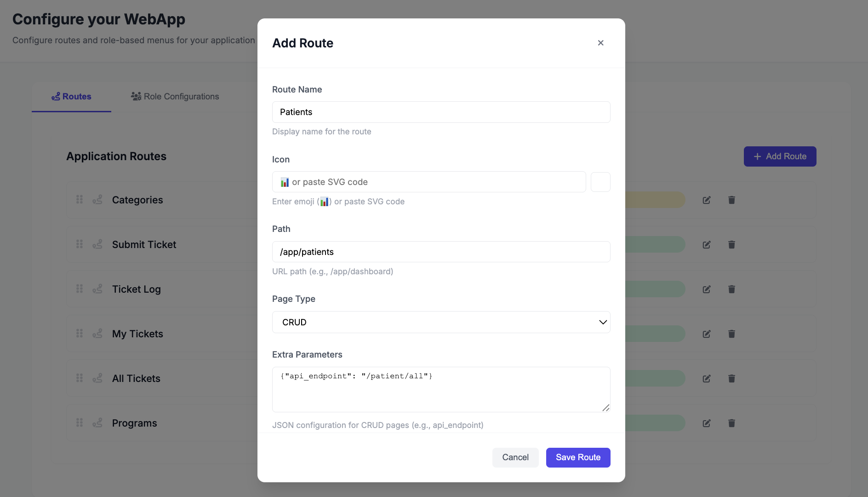Click the Save Route button

578,457
